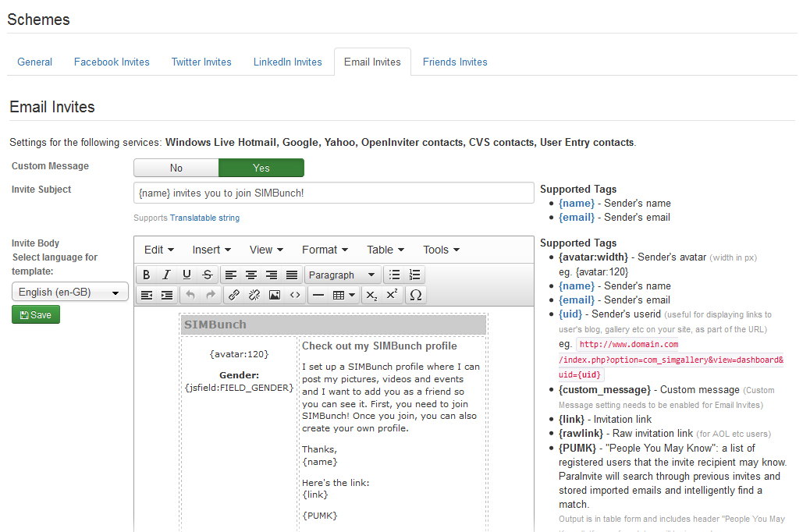Open the insert image dialog
Screen dimensions: 810x532
pos(274,295)
